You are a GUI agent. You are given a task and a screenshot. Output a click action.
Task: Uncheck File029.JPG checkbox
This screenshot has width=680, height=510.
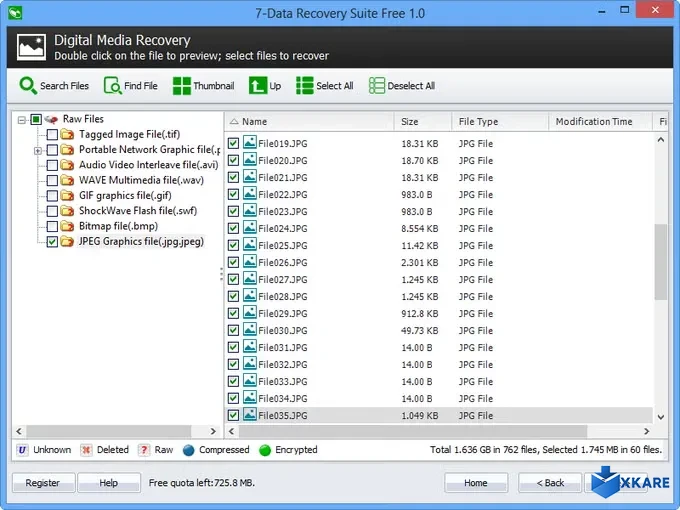point(233,314)
